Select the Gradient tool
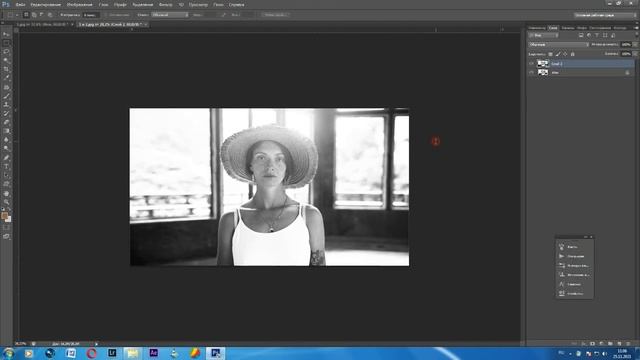This screenshot has width=640, height=360. 6,131
